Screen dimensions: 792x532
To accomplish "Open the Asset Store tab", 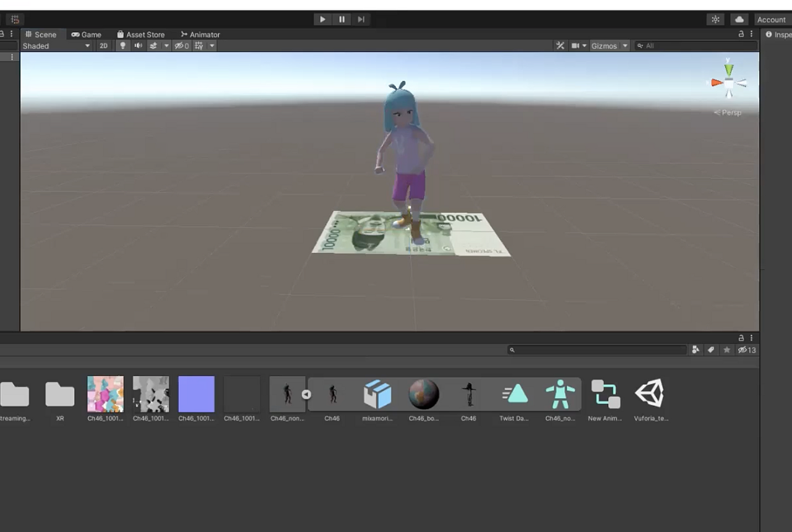I will [141, 35].
